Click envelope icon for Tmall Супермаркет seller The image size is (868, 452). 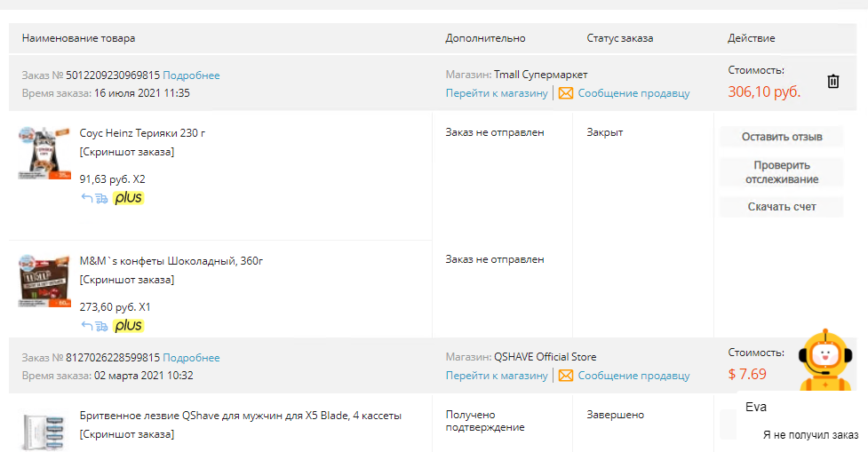click(x=566, y=93)
